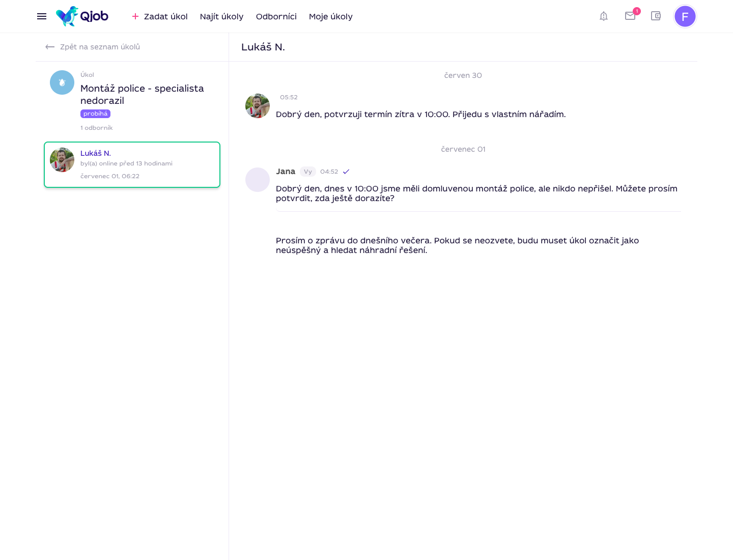Click the blue task category icon
Image resolution: width=733 pixels, height=560 pixels.
tap(62, 82)
